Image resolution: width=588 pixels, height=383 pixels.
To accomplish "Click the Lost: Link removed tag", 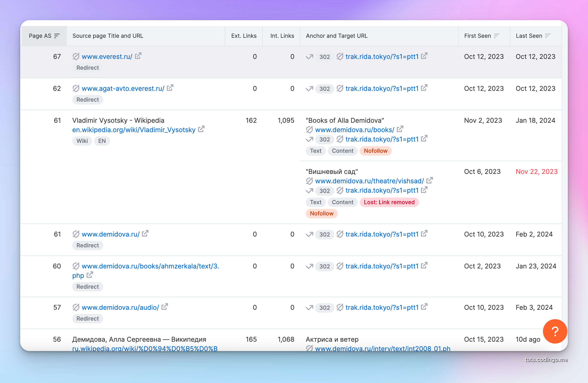I will point(389,202).
